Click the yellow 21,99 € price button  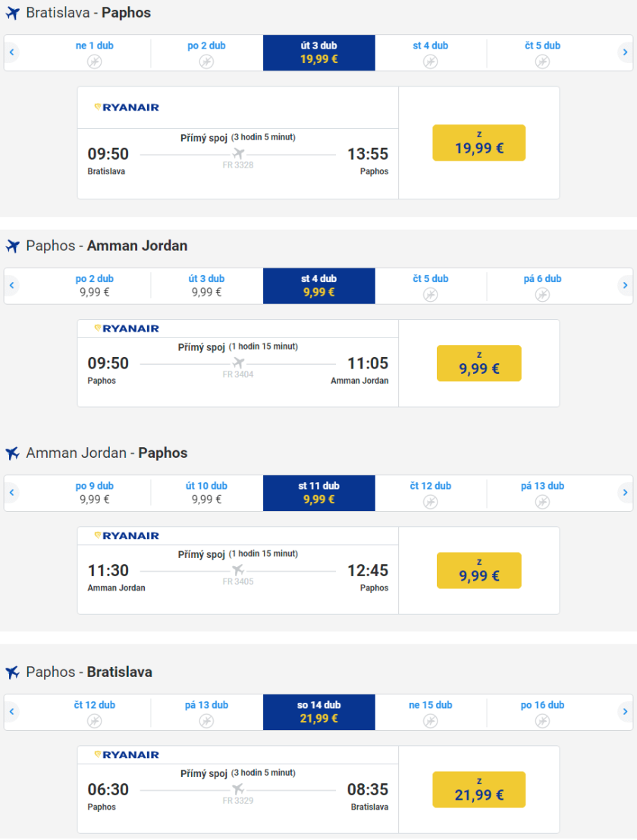click(479, 789)
